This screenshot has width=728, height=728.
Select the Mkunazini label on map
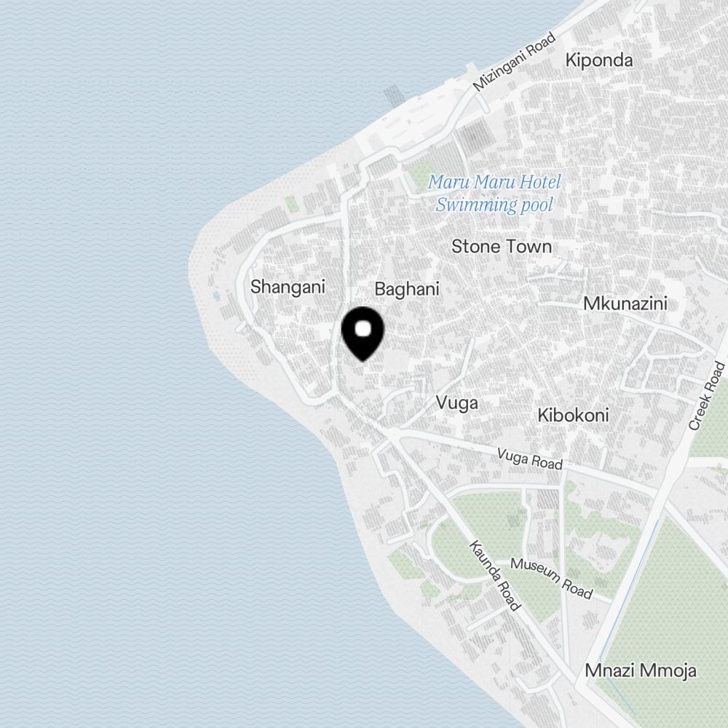(x=625, y=303)
